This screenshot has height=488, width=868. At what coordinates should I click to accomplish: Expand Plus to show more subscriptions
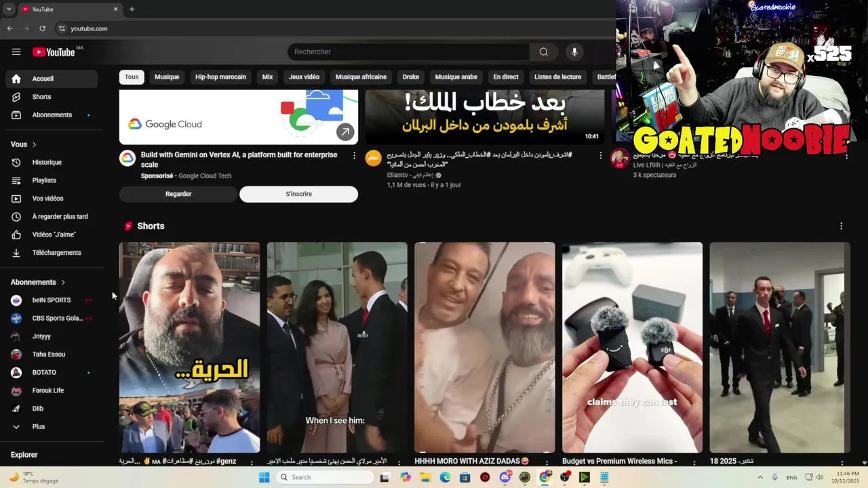point(52,427)
